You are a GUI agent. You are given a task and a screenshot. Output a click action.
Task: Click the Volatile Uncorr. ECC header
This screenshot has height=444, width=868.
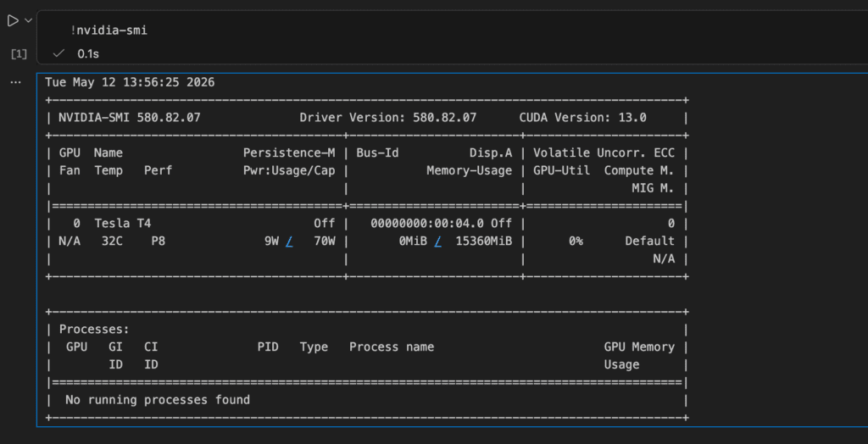click(604, 153)
